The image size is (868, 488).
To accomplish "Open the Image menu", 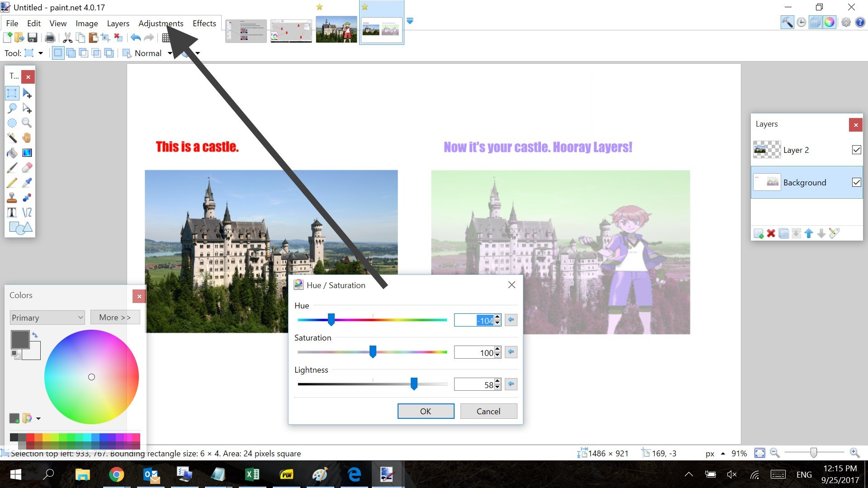I will tap(87, 23).
